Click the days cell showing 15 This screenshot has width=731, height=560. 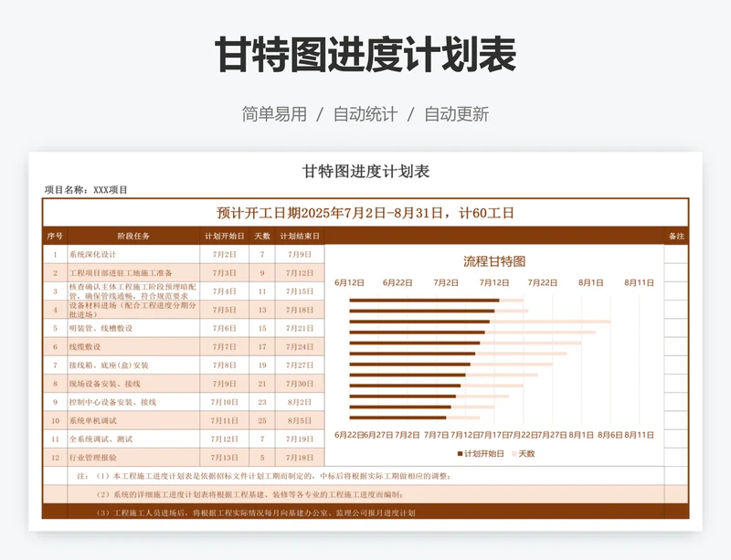[262, 328]
